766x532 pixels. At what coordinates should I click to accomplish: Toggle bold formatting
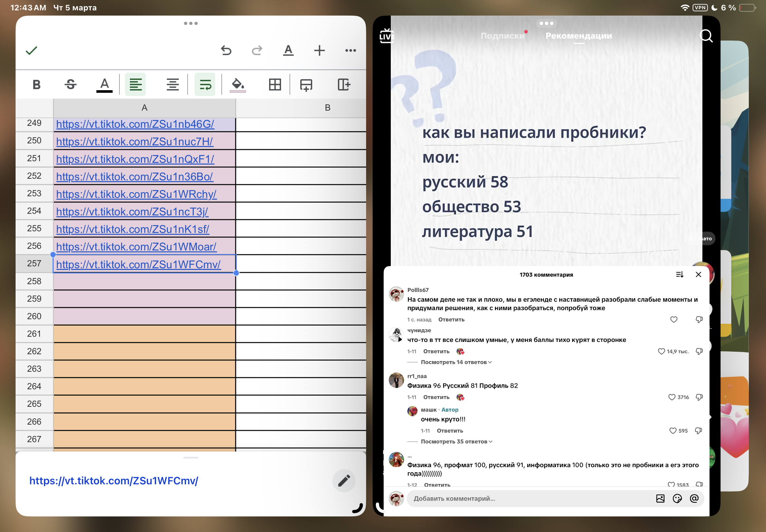[x=37, y=85]
